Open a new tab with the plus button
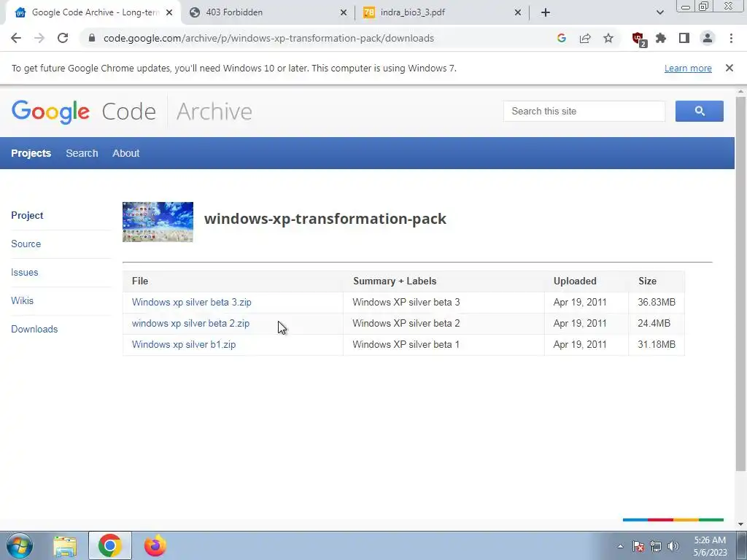Image resolution: width=747 pixels, height=560 pixels. coord(546,12)
